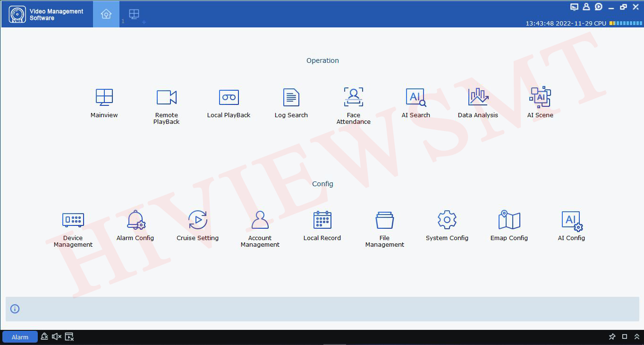This screenshot has width=644, height=345.
Task: Toggle the alarm sound mute icon
Action: click(x=57, y=336)
